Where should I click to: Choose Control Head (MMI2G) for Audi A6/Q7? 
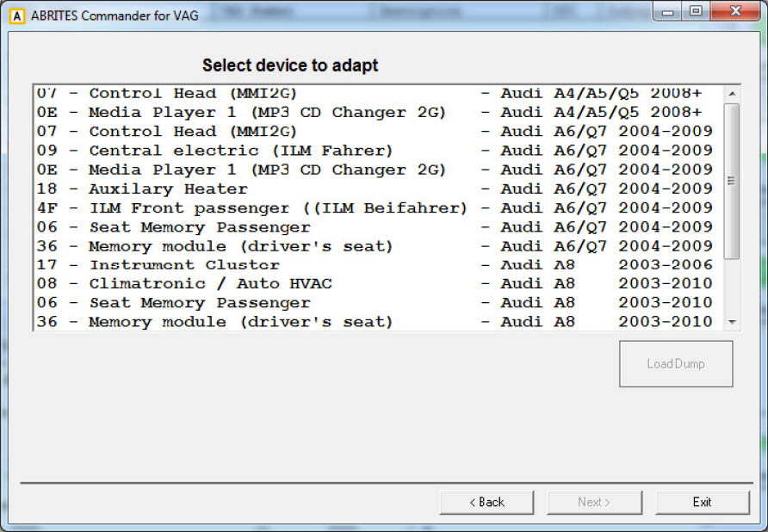(375, 131)
